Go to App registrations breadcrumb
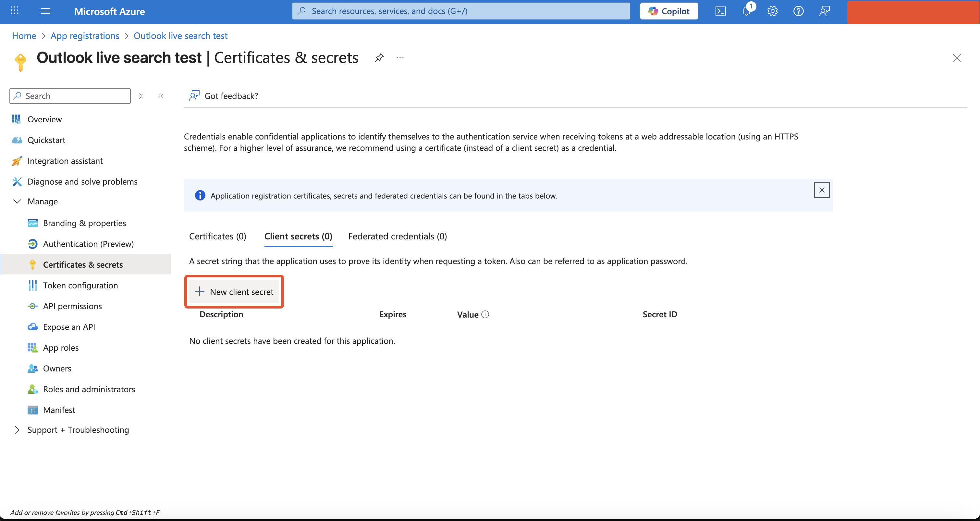 tap(85, 36)
